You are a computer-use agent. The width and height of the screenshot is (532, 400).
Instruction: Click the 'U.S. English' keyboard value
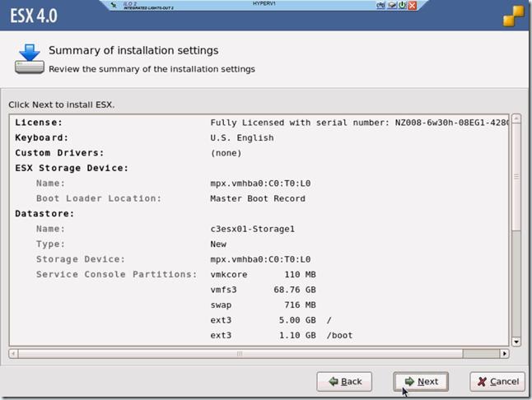(242, 138)
